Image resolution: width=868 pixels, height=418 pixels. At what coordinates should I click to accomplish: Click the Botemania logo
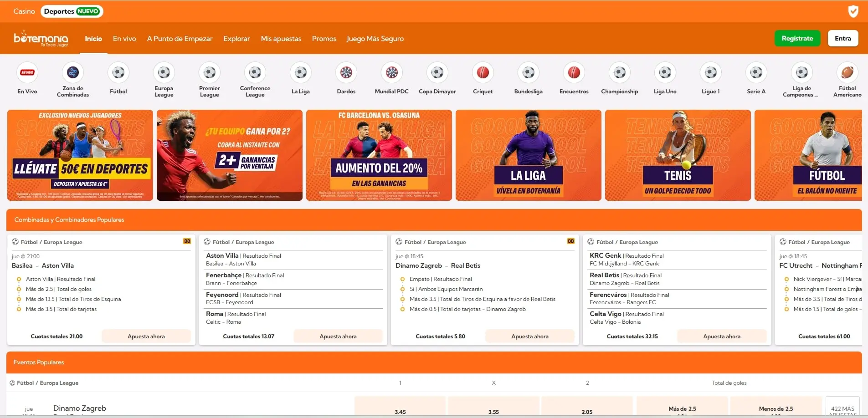coord(41,39)
